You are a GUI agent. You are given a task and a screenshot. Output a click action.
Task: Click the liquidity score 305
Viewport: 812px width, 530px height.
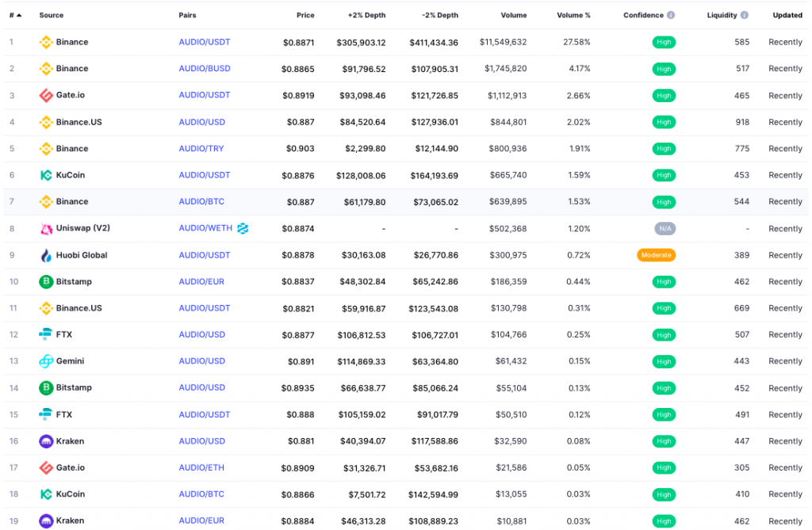coord(742,467)
